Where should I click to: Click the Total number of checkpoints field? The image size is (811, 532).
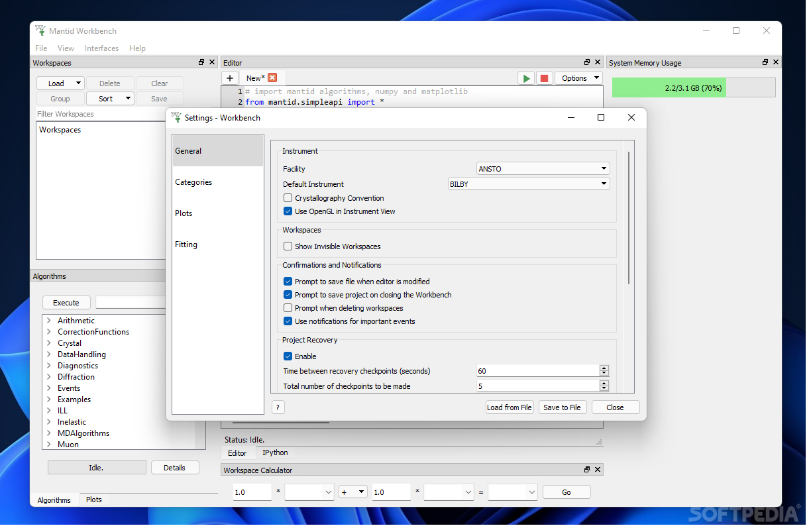click(537, 386)
